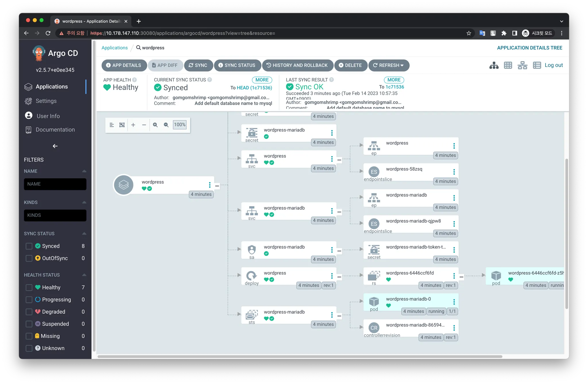Switch to the list view icon
Viewport: 588px width, 384px height.
click(537, 65)
